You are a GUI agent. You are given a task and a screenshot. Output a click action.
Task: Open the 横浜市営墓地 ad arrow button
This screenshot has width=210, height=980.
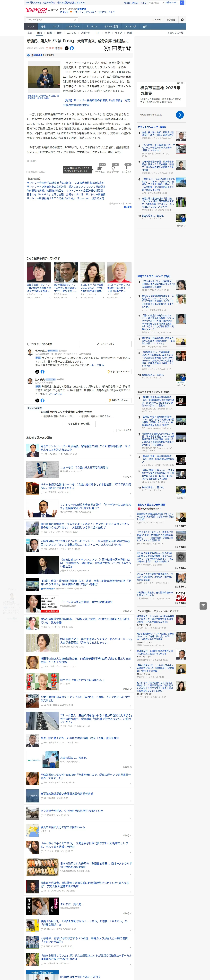(180, 114)
